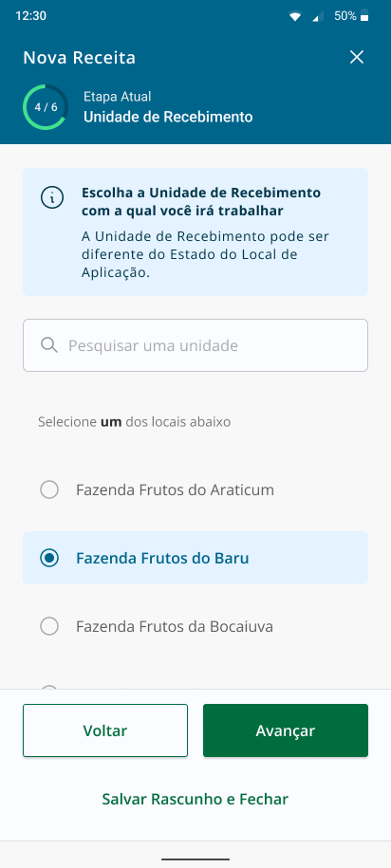This screenshot has height=868, width=391.
Task: Tap the clock showing 12:30
Action: pyautogui.click(x=31, y=16)
